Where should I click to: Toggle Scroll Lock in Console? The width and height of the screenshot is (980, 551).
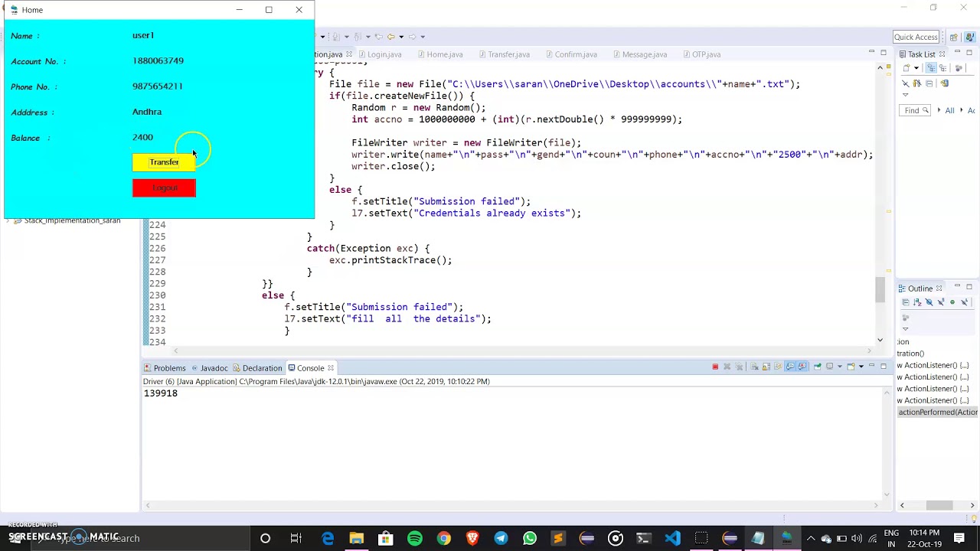(x=766, y=367)
